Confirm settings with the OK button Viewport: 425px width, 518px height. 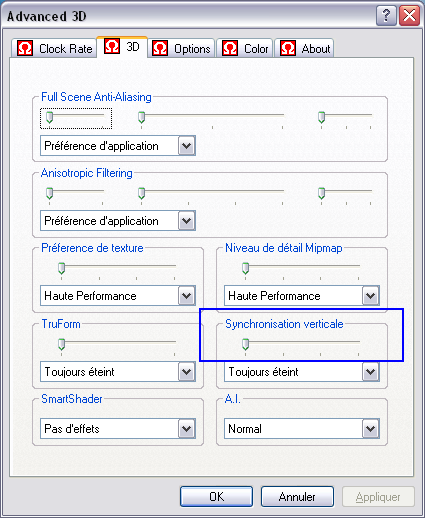216,497
